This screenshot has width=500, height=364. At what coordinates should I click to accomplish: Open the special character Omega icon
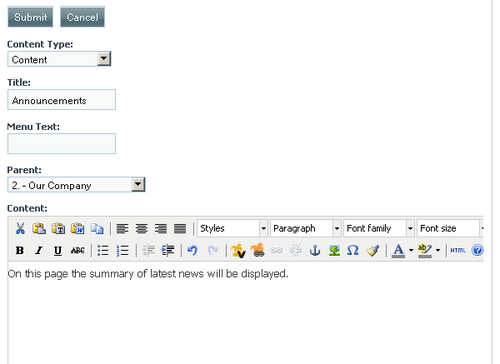tap(353, 250)
